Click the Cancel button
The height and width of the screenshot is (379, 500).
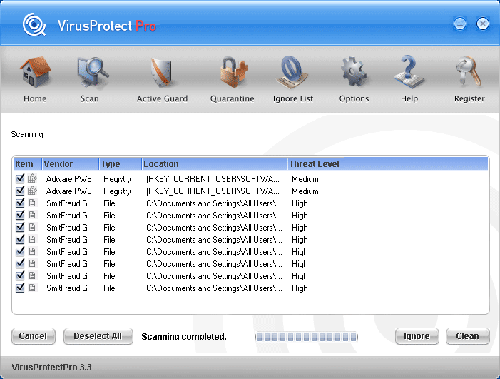tap(33, 336)
